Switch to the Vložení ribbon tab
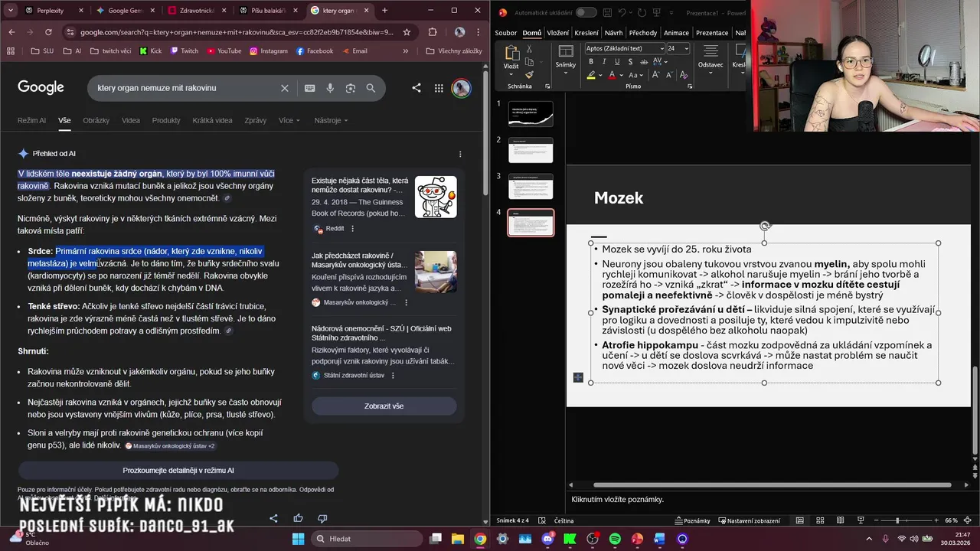Image resolution: width=980 pixels, height=551 pixels. [557, 33]
